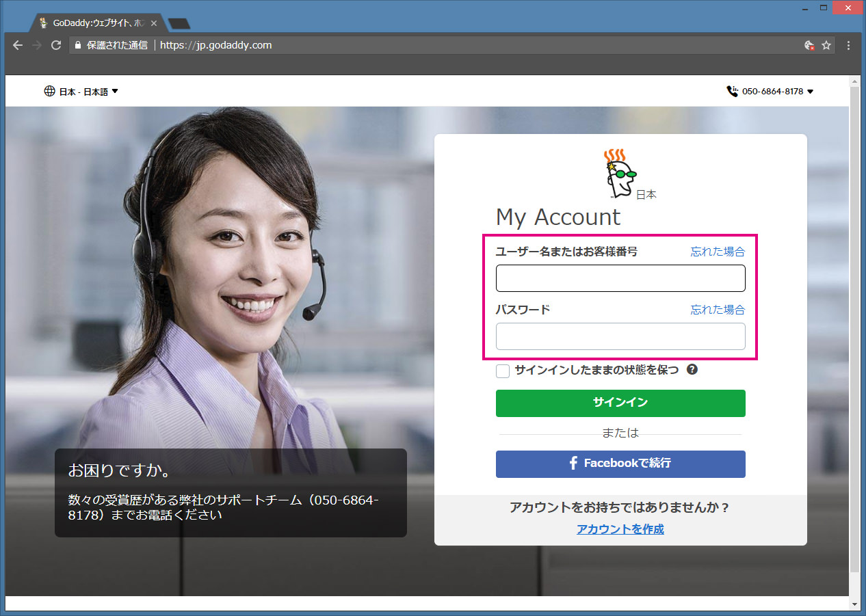Reload the page with the refresh icon
866x616 pixels.
point(56,45)
